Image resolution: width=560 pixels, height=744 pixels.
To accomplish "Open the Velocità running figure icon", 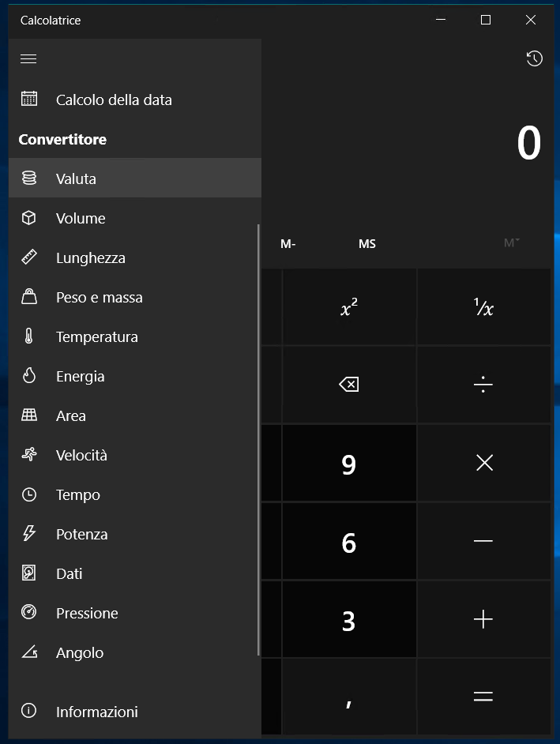I will [29, 455].
